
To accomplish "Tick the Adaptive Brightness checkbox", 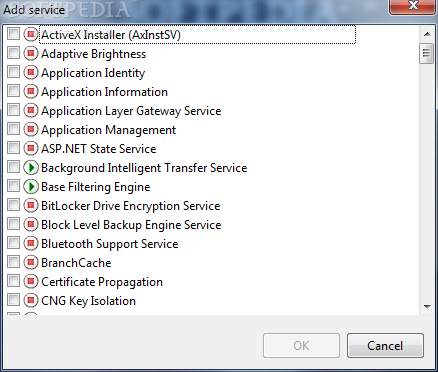I will (x=13, y=52).
